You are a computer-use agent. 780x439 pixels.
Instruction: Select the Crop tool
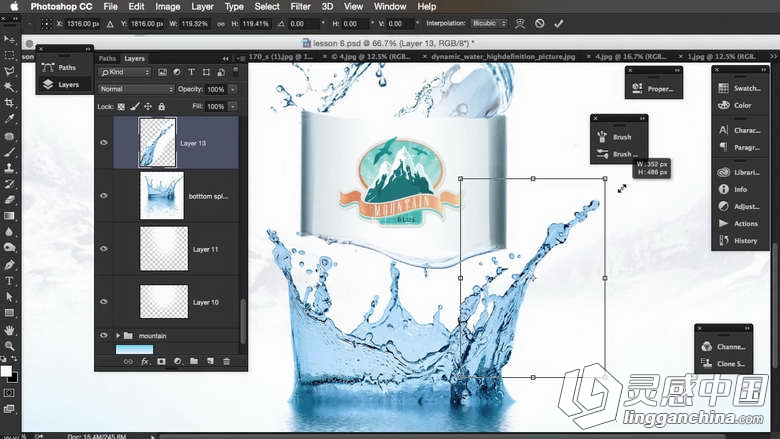click(x=9, y=103)
